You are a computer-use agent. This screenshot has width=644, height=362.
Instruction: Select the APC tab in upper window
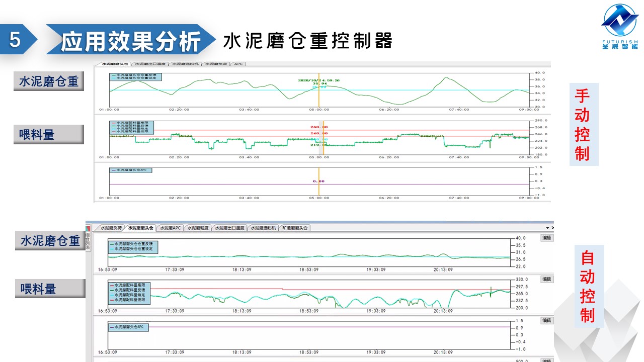[239, 64]
